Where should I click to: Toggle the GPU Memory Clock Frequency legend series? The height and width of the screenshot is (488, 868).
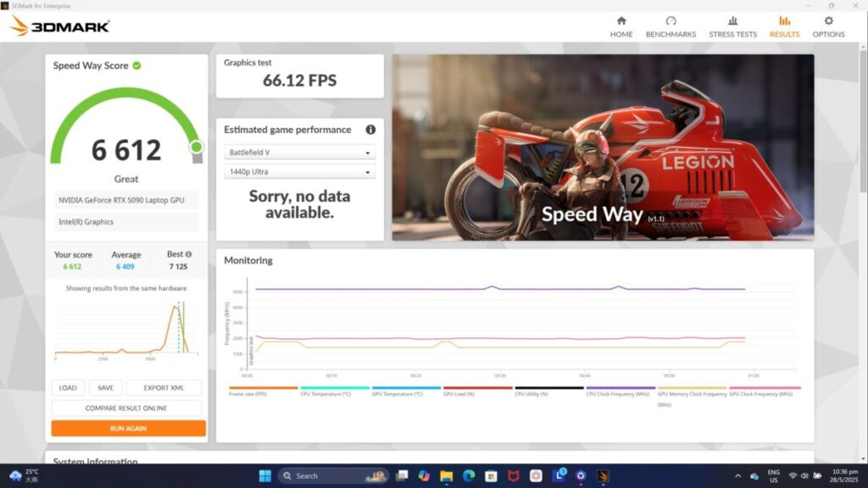coord(692,396)
